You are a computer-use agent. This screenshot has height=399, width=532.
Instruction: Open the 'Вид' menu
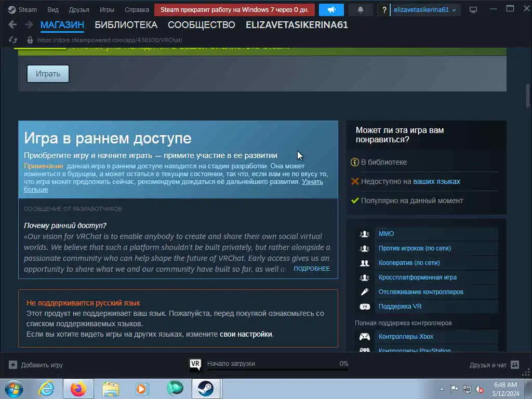(x=53, y=9)
